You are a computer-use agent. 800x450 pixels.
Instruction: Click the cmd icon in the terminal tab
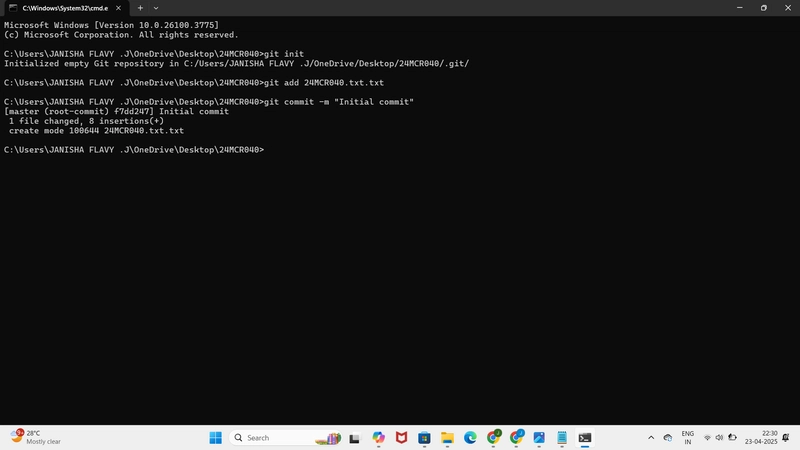pos(13,8)
